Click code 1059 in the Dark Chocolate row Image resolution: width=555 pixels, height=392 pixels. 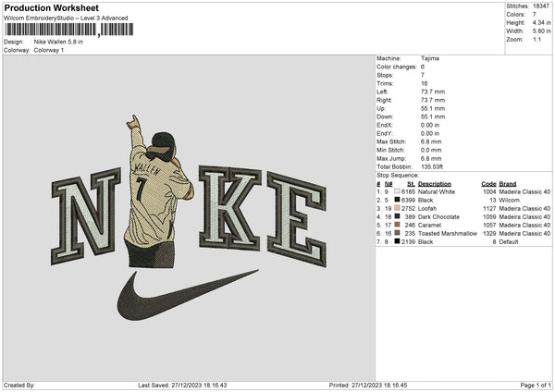point(489,217)
